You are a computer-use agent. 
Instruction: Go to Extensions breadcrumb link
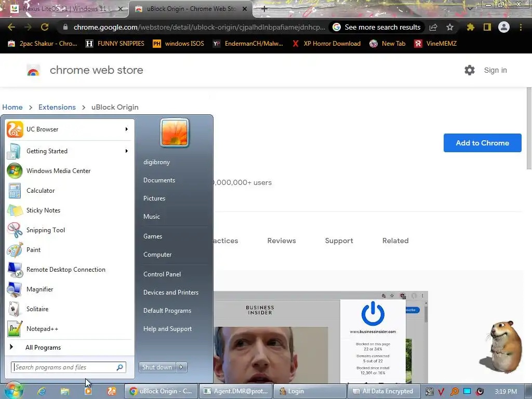pyautogui.click(x=57, y=107)
